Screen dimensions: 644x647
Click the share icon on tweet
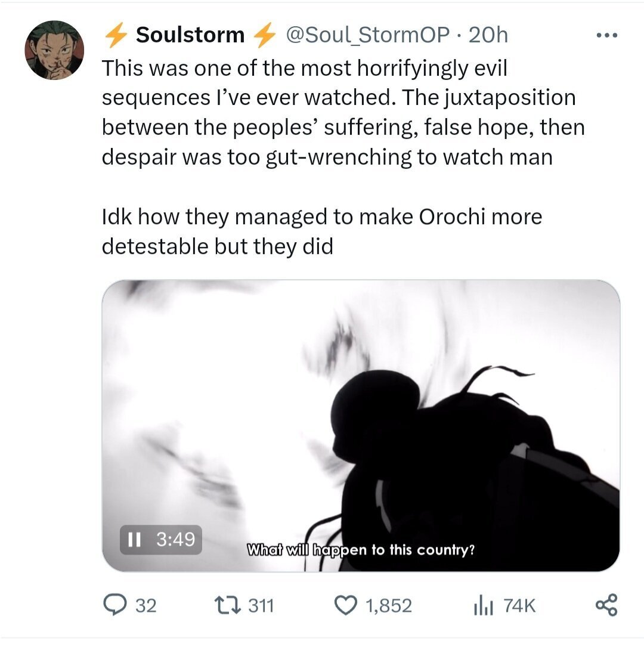coord(607,606)
